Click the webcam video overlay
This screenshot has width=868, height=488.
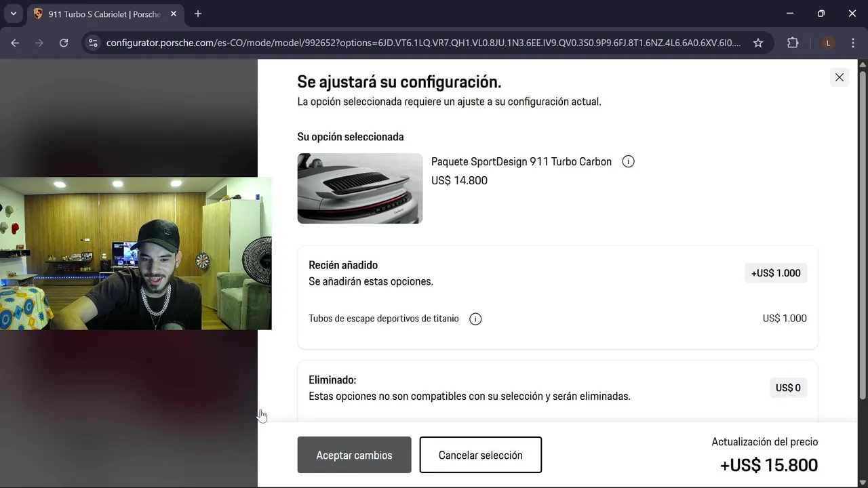click(x=136, y=253)
